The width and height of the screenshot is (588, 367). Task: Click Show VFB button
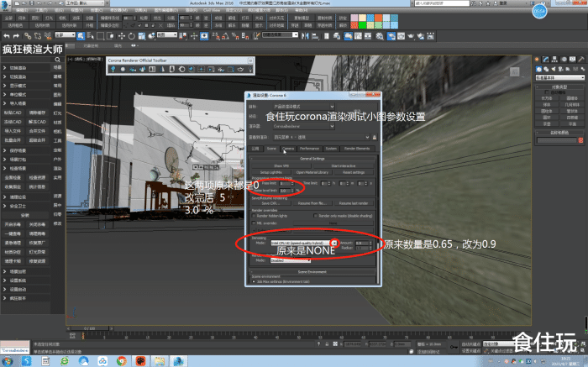pos(281,165)
